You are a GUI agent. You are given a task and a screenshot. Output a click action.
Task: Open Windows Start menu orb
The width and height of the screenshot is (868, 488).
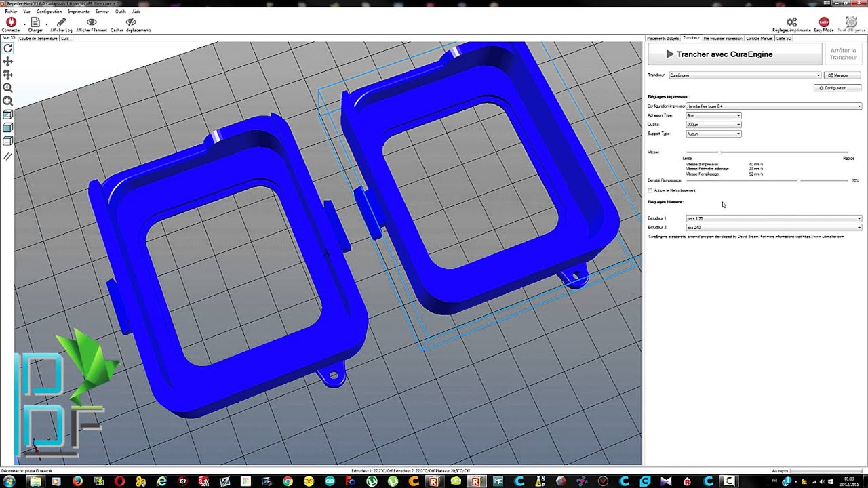pyautogui.click(x=10, y=481)
